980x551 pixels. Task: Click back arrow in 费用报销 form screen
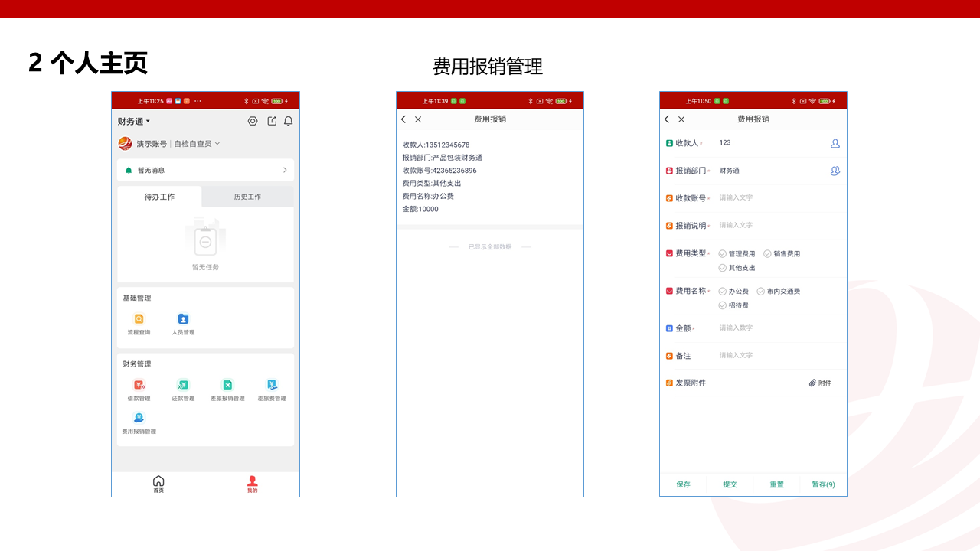point(667,119)
